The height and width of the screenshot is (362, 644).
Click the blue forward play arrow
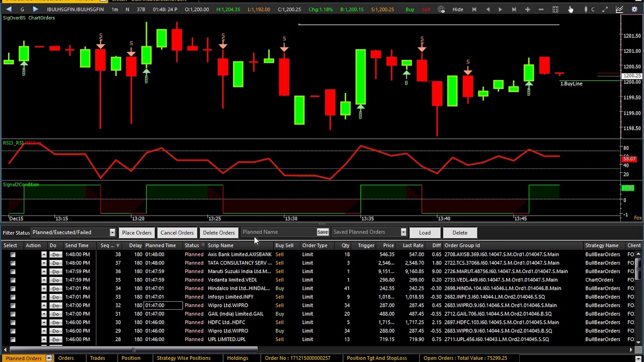click(x=35, y=10)
